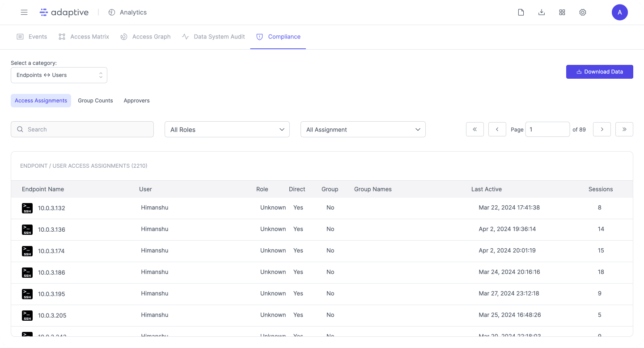The width and height of the screenshot is (644, 348).
Task: Open user avatar A menu
Action: (620, 13)
